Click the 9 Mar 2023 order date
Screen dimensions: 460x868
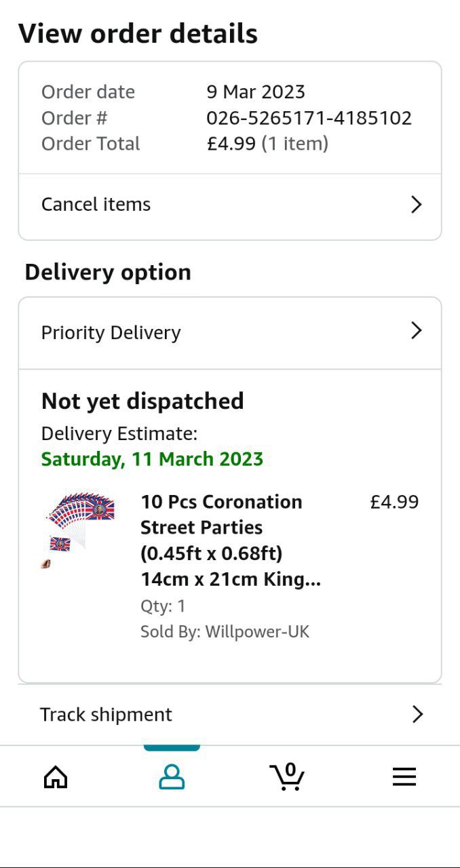point(256,92)
